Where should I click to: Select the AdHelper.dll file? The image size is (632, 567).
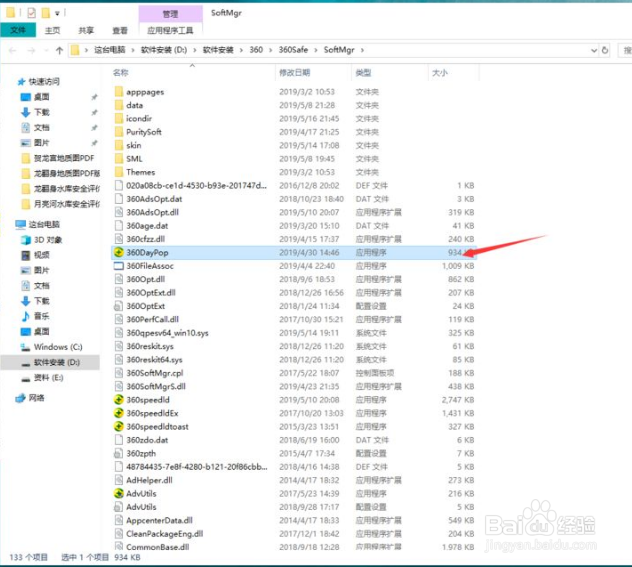(x=149, y=480)
